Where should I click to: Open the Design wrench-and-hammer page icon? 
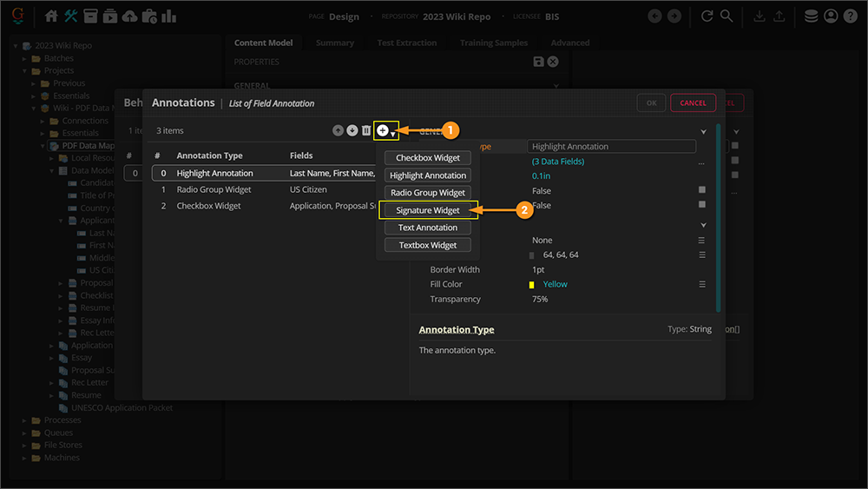pyautogui.click(x=71, y=16)
